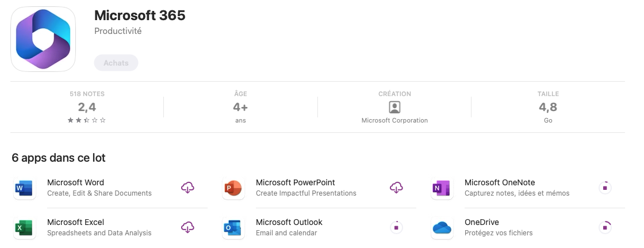Stop the Microsoft Outlook download
The height and width of the screenshot is (248, 644).
(x=396, y=227)
